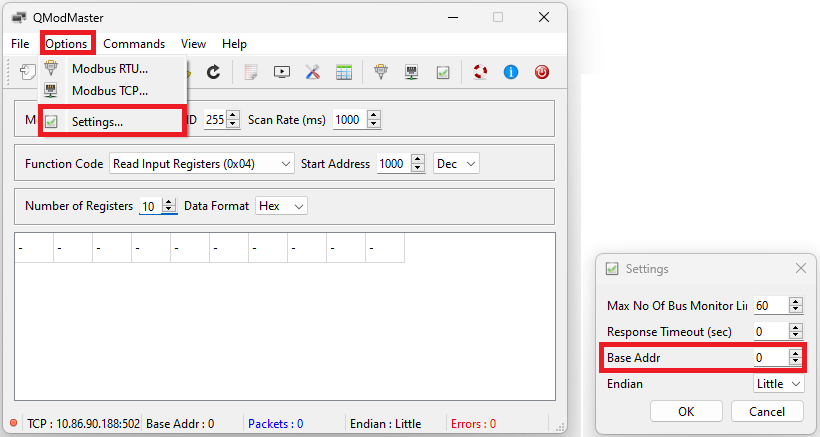This screenshot has height=437, width=820.
Task: Click the crossed tools icon in toolbar
Action: tap(312, 72)
